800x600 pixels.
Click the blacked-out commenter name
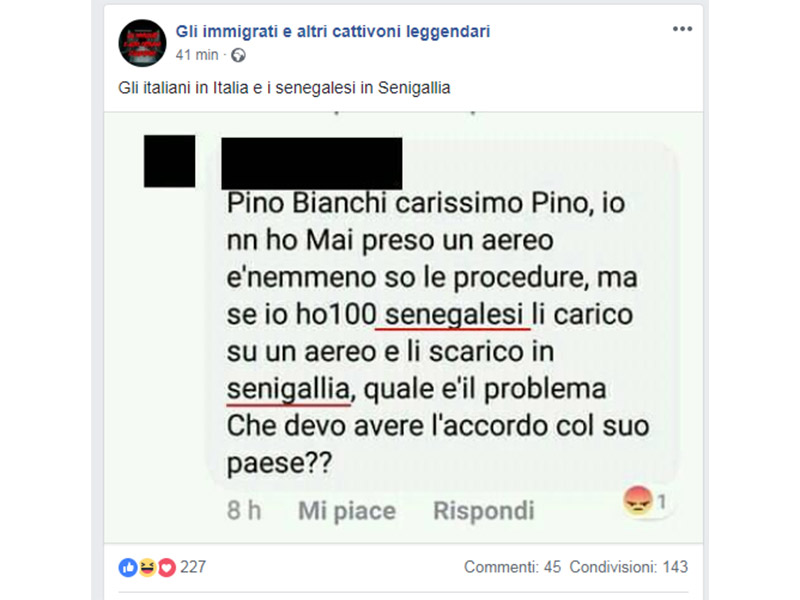pos(312,163)
